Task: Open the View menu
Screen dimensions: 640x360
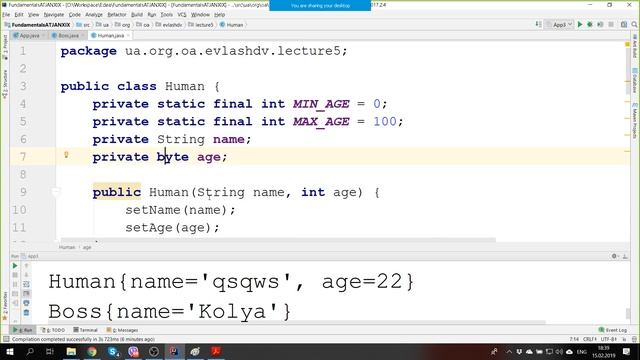Action: [x=33, y=15]
